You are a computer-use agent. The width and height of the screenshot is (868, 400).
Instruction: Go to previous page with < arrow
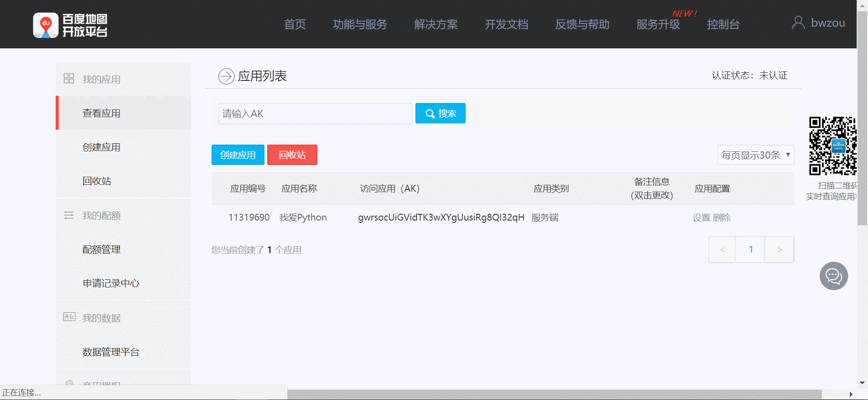pyautogui.click(x=722, y=249)
